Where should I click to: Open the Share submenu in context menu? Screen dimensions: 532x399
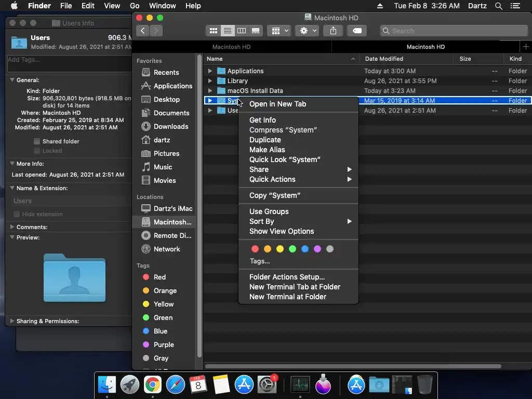(298, 169)
